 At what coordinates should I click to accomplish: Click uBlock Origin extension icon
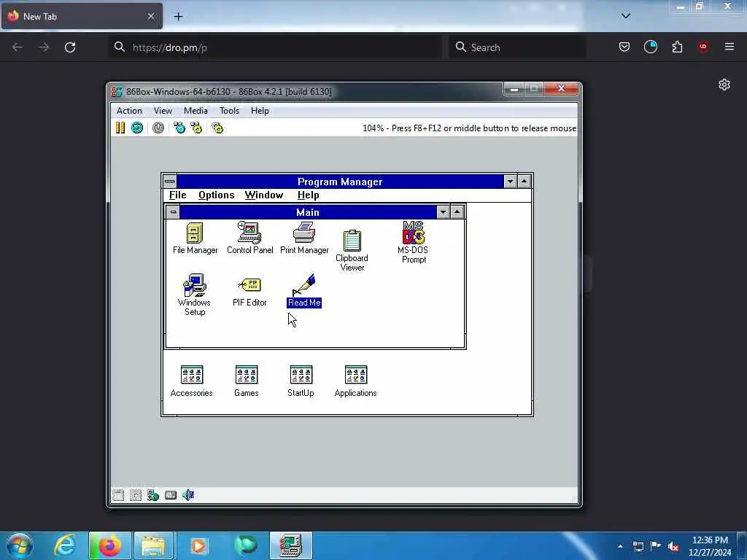[x=703, y=47]
